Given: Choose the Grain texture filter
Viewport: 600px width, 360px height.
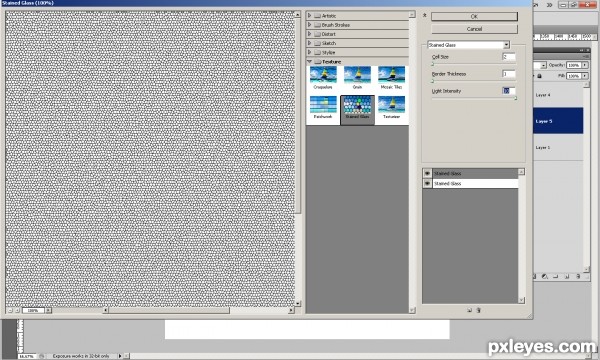Looking at the screenshot, I should (357, 78).
